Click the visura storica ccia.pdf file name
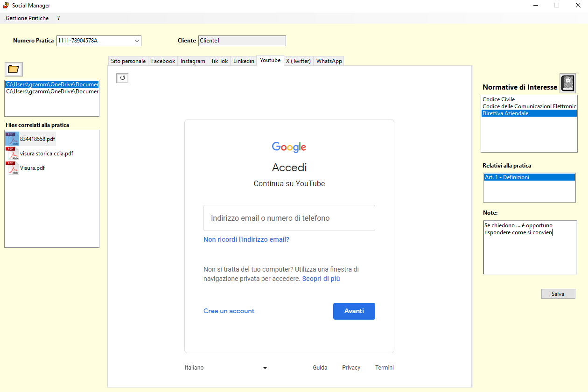Image resolution: width=588 pixels, height=392 pixels. [47, 154]
